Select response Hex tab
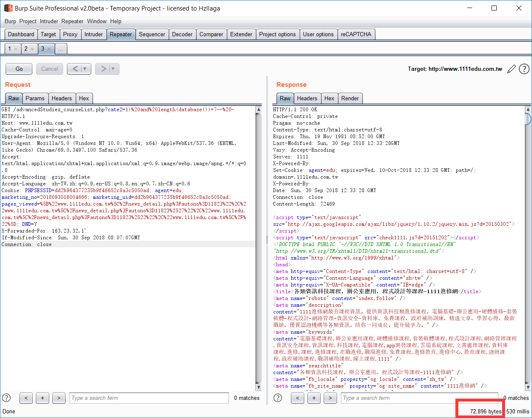This screenshot has width=532, height=418. pyautogui.click(x=329, y=98)
